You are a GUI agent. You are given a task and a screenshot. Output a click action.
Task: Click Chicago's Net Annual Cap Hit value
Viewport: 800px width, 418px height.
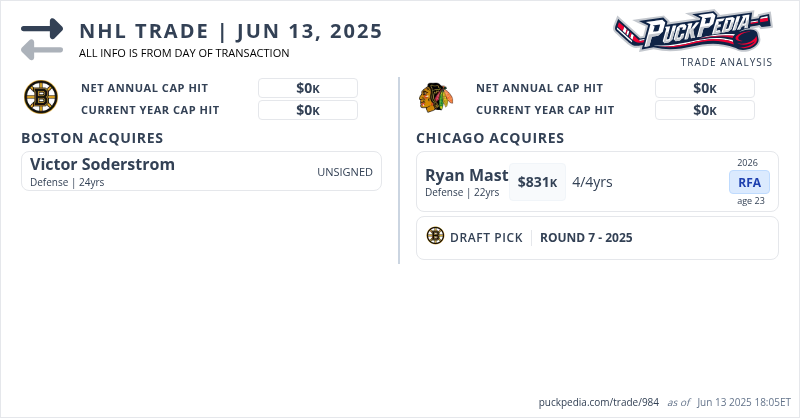coord(705,88)
